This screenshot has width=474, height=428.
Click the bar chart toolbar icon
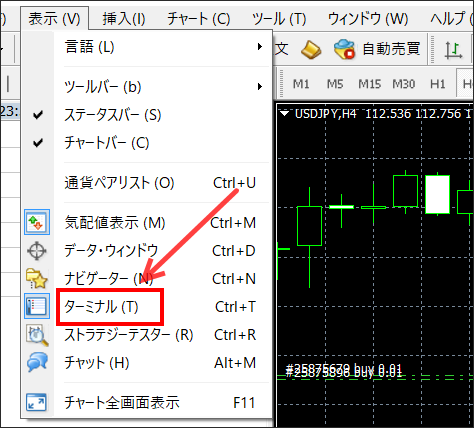pos(453,50)
